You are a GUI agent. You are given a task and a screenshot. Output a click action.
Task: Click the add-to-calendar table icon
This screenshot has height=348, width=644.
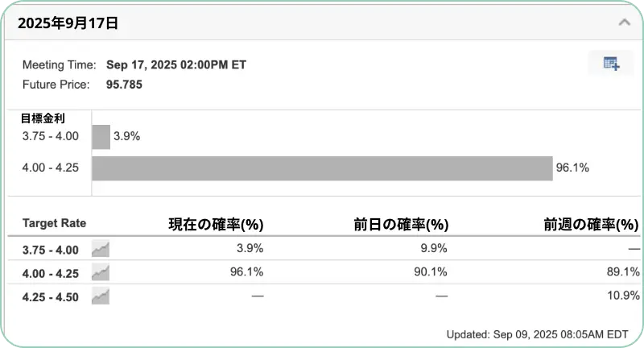point(611,64)
